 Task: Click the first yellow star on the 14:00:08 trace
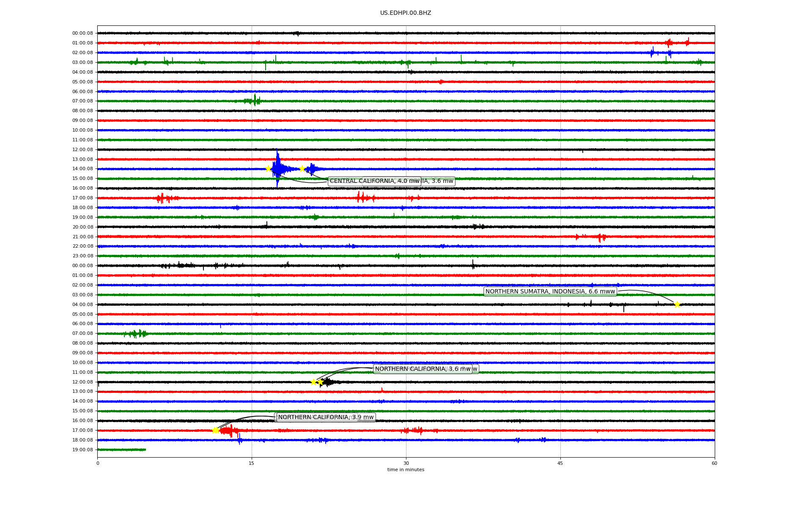[268, 168]
